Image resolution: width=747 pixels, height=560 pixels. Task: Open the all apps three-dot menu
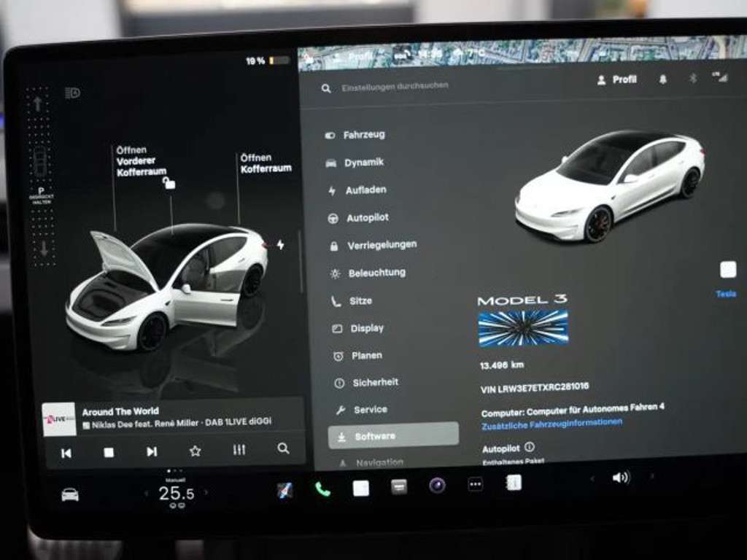476,484
